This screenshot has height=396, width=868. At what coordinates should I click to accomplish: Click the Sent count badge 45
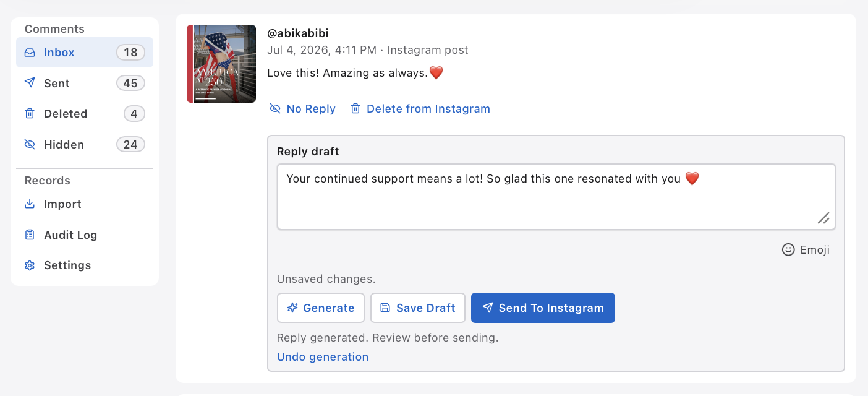pyautogui.click(x=130, y=83)
